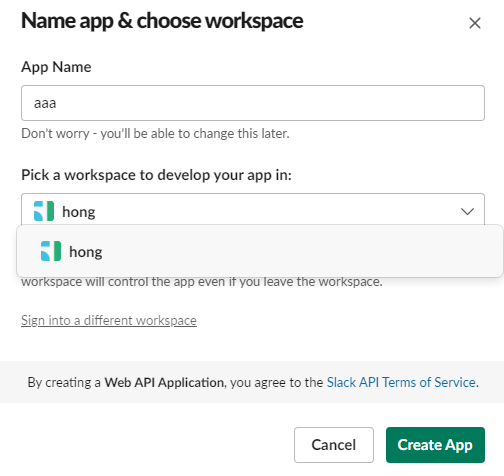Open Sign into a different workspace link
This screenshot has height=476, width=504.
point(109,320)
